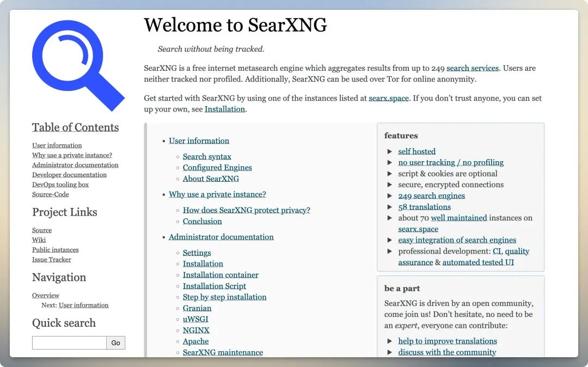Open 'Settings' link under Administrator documentation
588x367 pixels.
click(197, 253)
